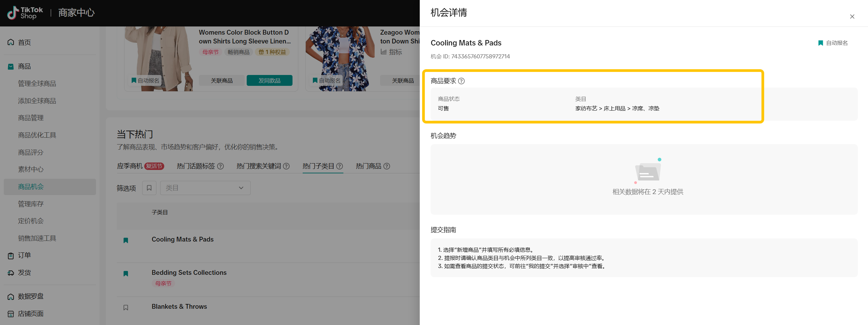
Task: Switch to the 应季商机 tab
Action: pyautogui.click(x=130, y=166)
